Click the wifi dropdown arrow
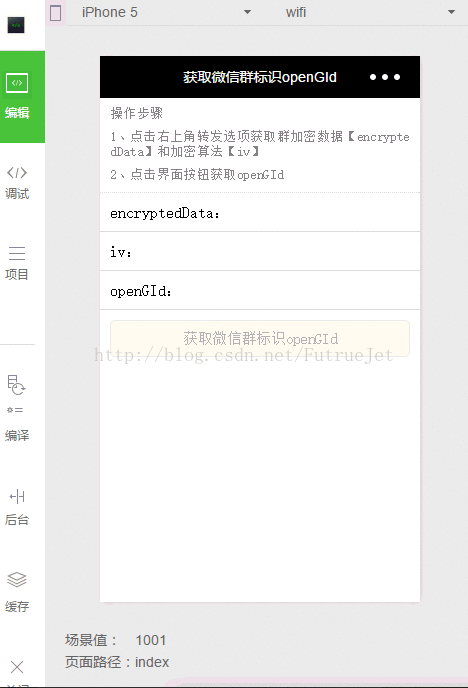468x688 pixels. click(x=451, y=12)
